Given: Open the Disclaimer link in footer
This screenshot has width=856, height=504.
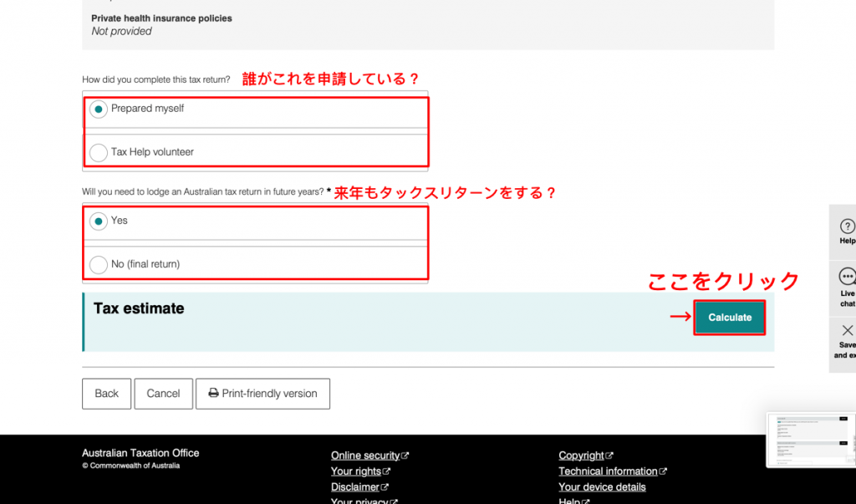Looking at the screenshot, I should tap(355, 487).
